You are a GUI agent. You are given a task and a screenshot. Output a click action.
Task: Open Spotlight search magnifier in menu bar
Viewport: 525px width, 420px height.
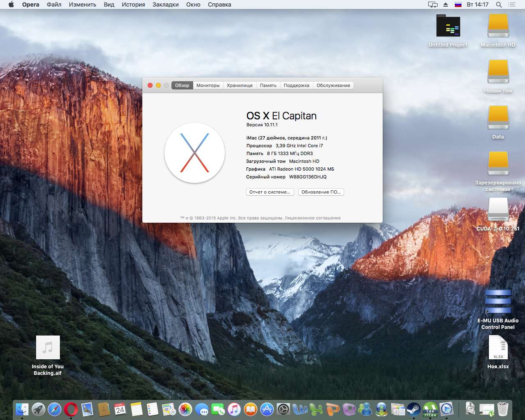tap(499, 5)
